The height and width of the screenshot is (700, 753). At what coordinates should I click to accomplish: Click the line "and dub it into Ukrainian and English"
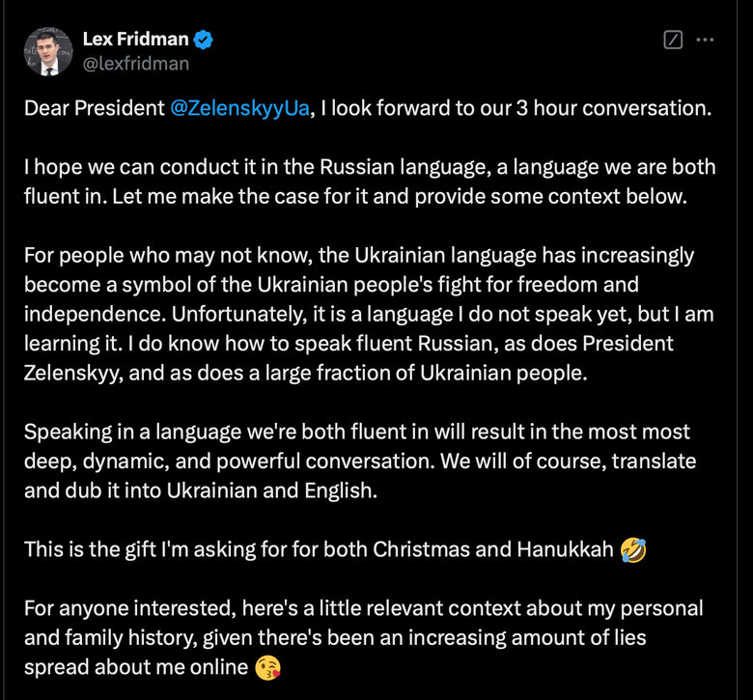tap(200, 490)
